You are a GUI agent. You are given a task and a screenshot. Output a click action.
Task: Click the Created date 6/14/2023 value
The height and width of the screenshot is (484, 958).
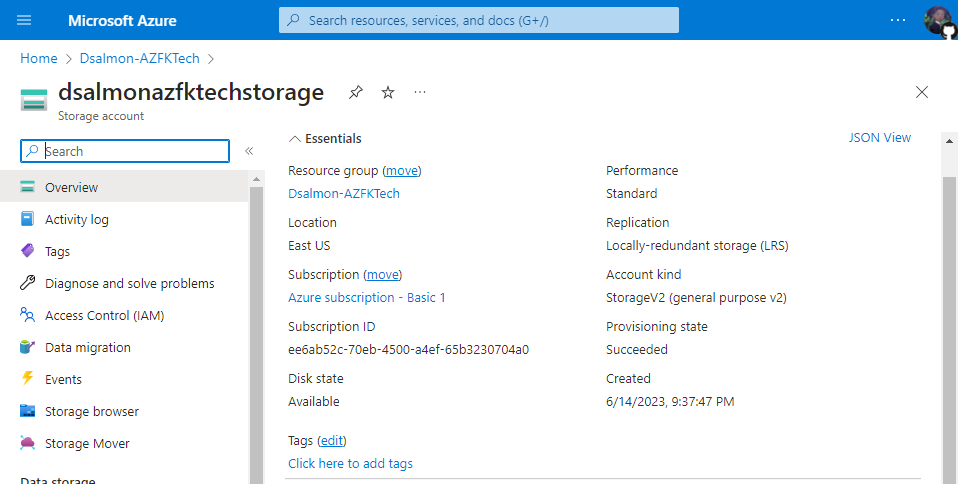(x=670, y=402)
